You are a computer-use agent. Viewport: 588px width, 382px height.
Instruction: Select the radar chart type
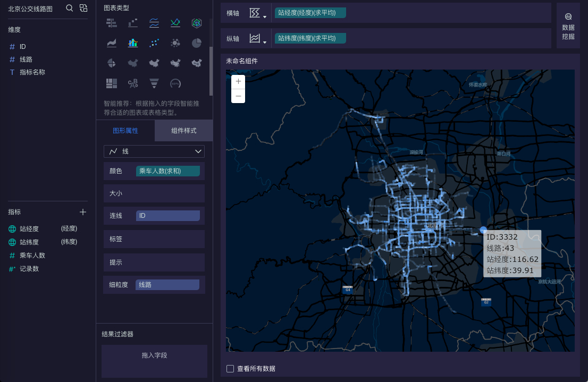(x=197, y=23)
